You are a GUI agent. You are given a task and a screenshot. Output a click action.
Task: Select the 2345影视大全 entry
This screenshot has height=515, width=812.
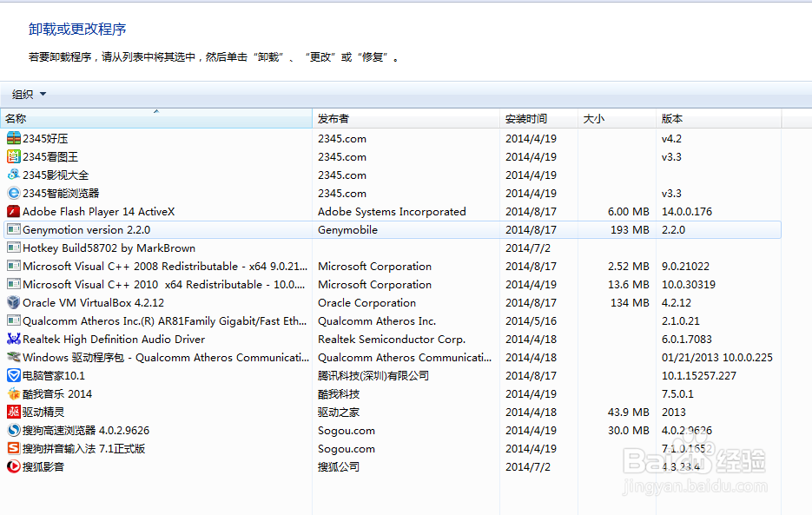point(56,175)
